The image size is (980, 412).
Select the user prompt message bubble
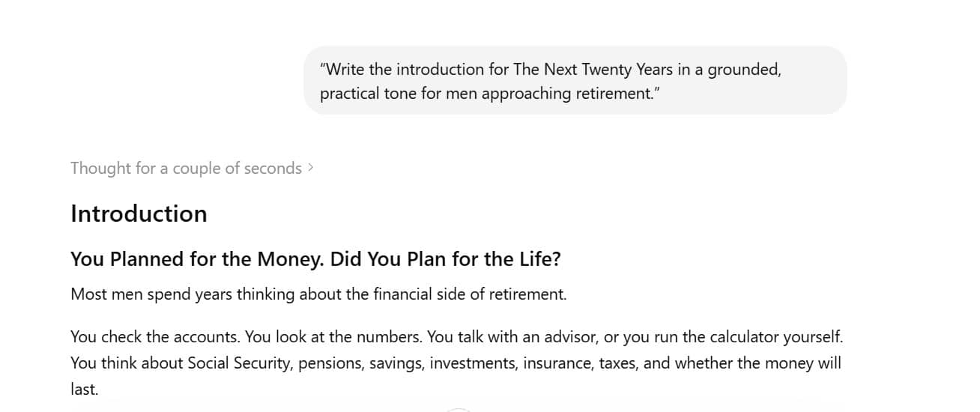pyautogui.click(x=575, y=81)
